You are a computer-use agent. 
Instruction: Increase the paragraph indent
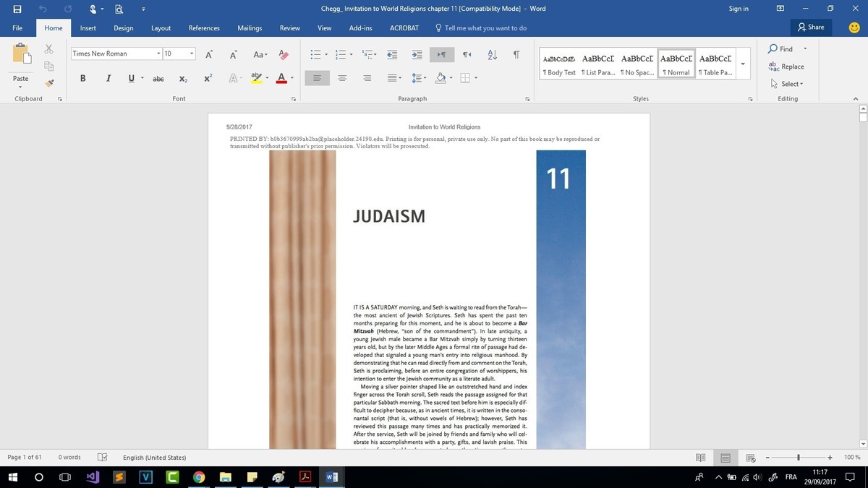point(417,55)
